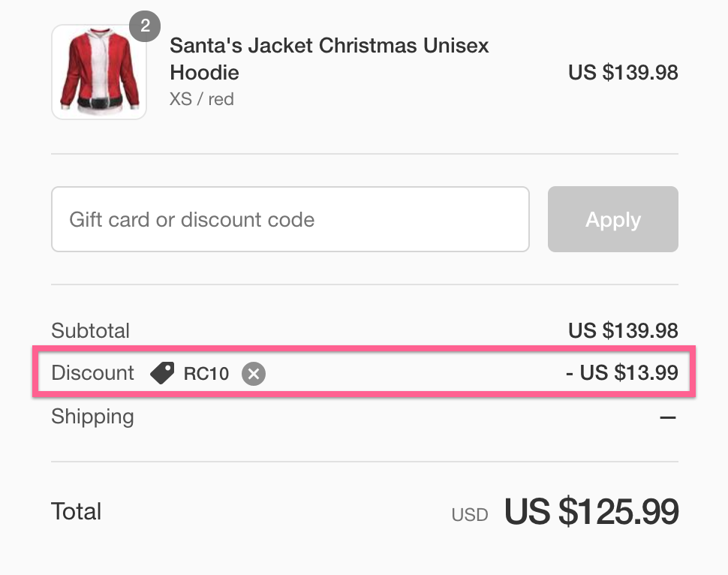This screenshot has height=575, width=728.
Task: Click the USD currency indicator
Action: point(469,515)
